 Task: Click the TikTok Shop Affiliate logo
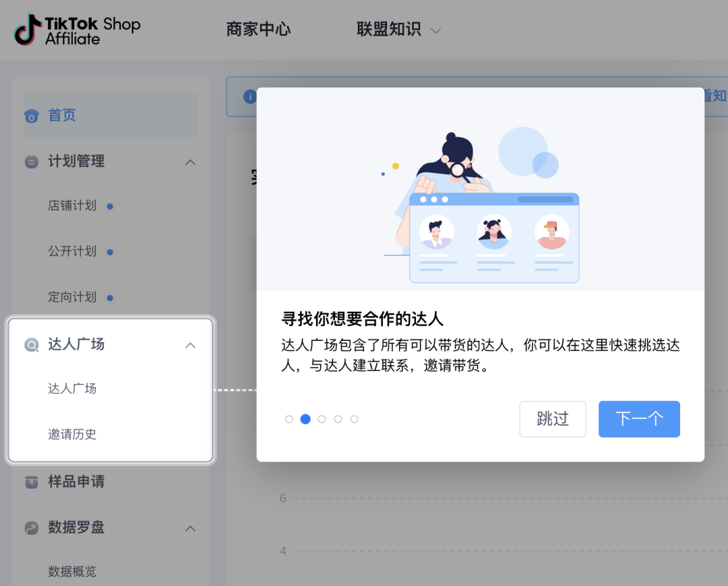(76, 30)
